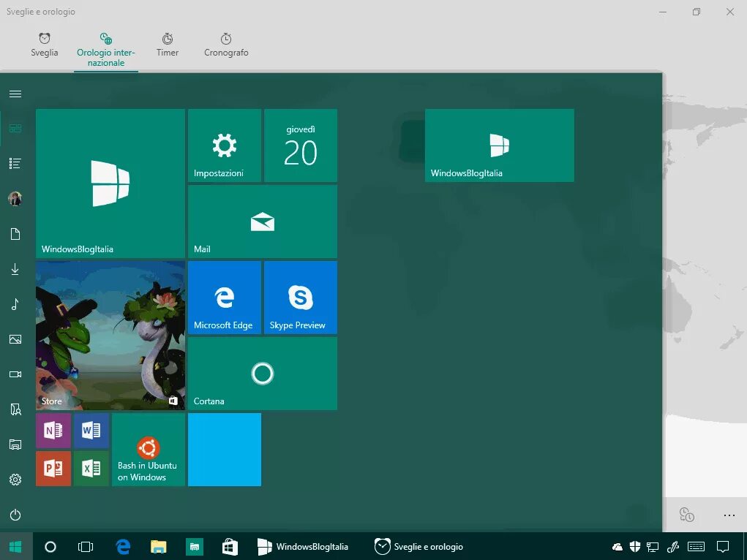
Task: Open the Store tile with dragons
Action: pyautogui.click(x=110, y=336)
